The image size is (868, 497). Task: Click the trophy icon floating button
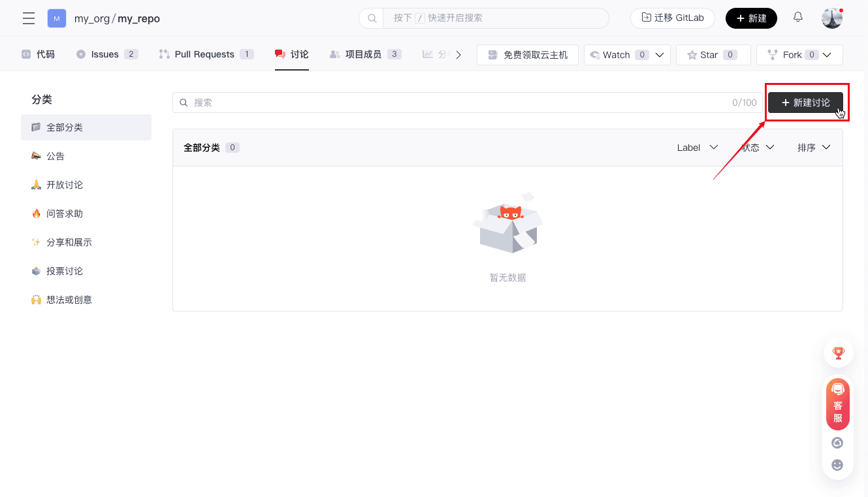pos(838,353)
